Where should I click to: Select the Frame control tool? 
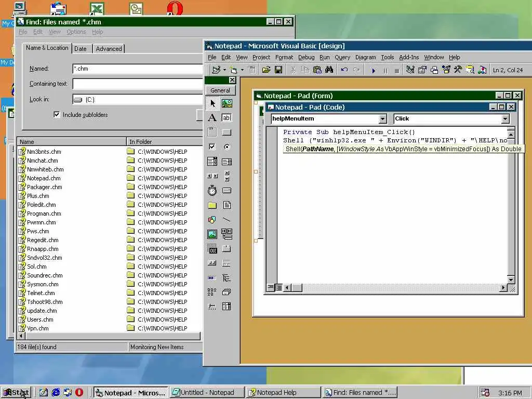[212, 132]
